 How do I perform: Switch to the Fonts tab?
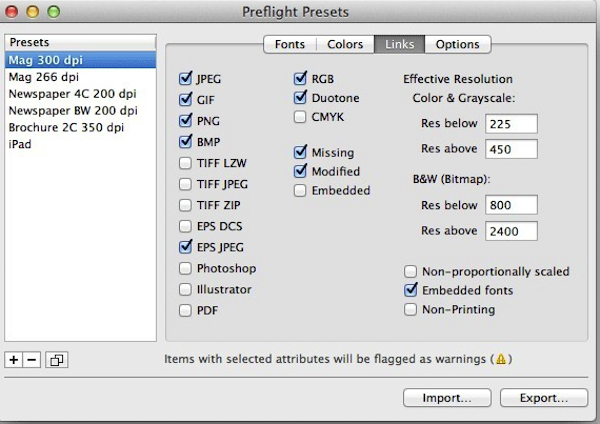click(290, 44)
